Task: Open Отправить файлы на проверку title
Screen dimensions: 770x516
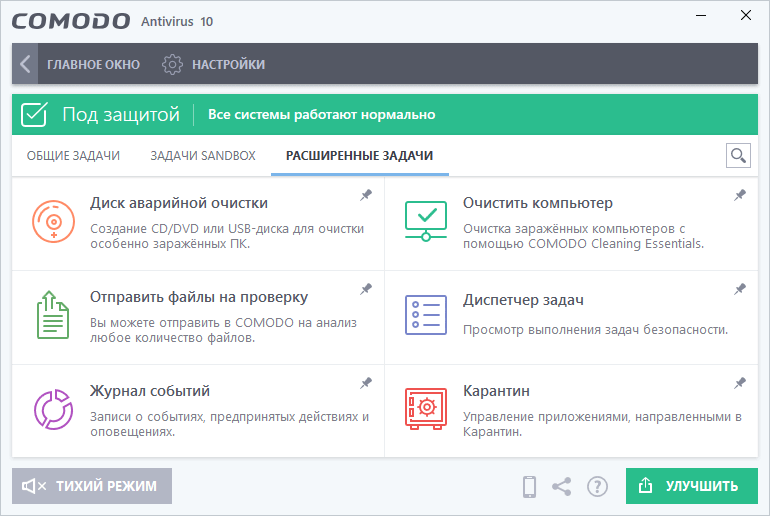Action: 199,297
